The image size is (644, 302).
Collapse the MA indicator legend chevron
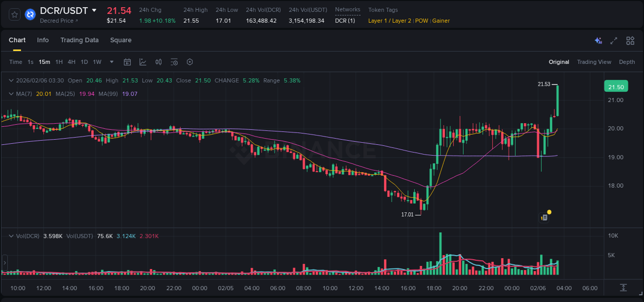(x=11, y=94)
